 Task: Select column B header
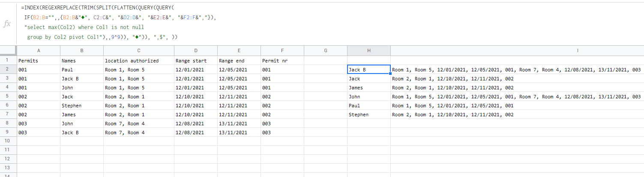pos(82,51)
